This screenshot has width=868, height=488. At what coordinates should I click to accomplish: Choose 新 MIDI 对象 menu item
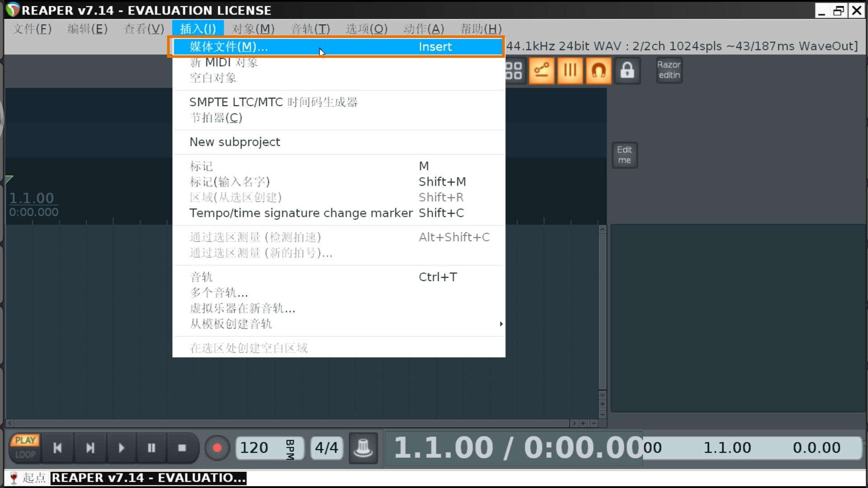(339, 62)
